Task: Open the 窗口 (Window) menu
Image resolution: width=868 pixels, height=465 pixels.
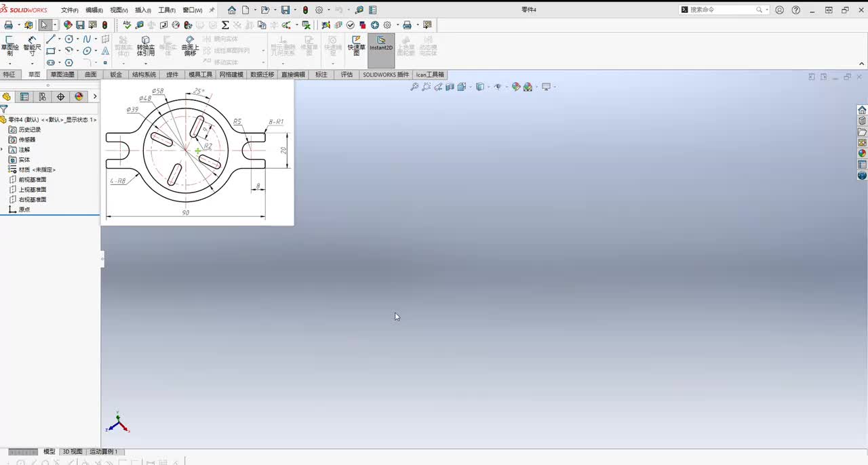Action: pyautogui.click(x=193, y=10)
